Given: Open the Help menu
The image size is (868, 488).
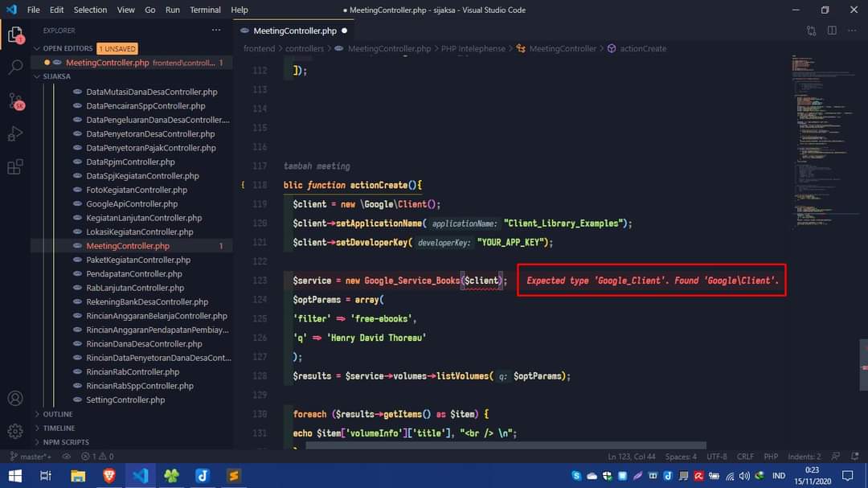Looking at the screenshot, I should (x=240, y=10).
